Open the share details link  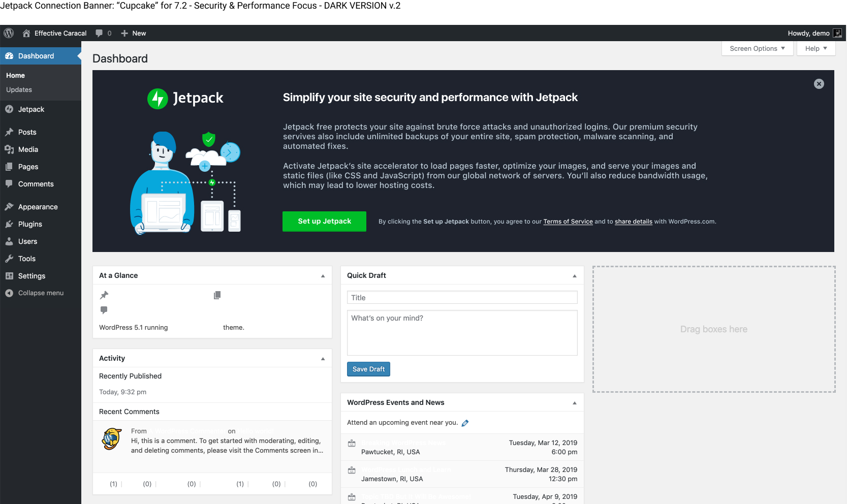click(634, 222)
